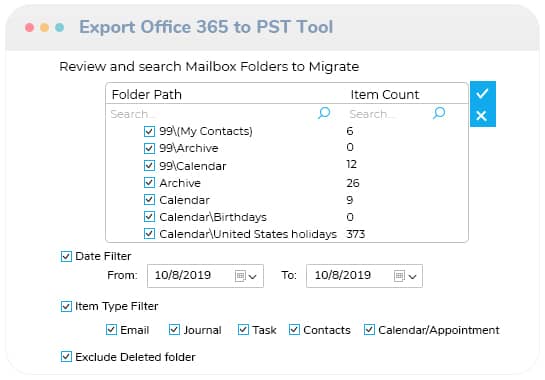Toggle the 99\Calendar folder checkbox
Image resolution: width=545 pixels, height=380 pixels.
tap(149, 165)
